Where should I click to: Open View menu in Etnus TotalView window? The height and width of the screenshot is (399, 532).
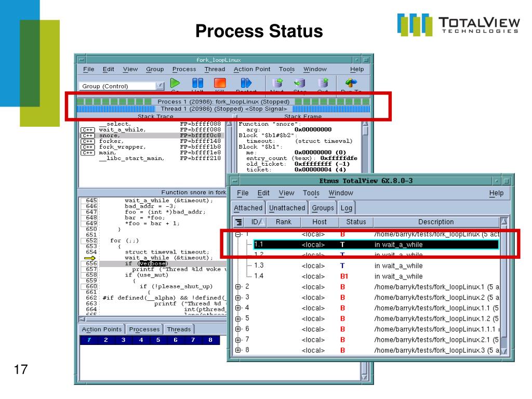[x=286, y=193]
